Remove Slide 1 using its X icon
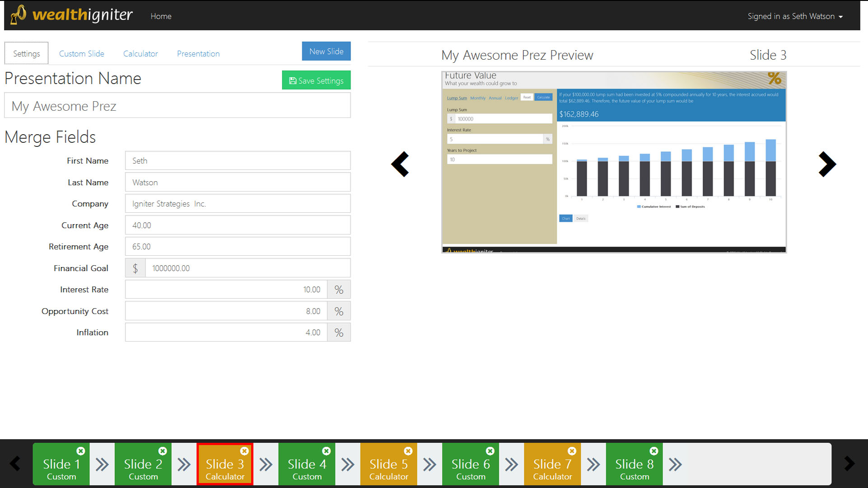The width and height of the screenshot is (868, 488). [x=81, y=451]
